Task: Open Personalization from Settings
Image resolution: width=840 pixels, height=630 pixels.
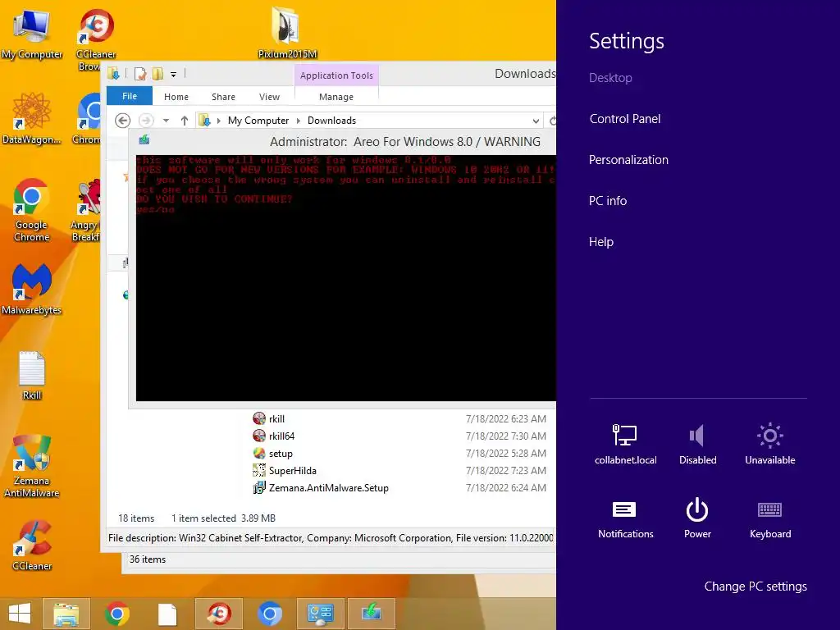Action: tap(628, 160)
